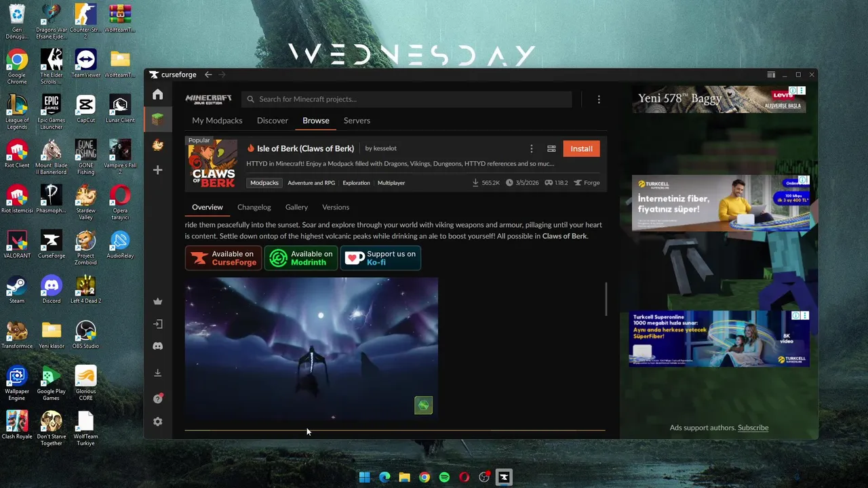868x488 pixels.
Task: Open OBS Studio from taskbar
Action: pos(484,477)
